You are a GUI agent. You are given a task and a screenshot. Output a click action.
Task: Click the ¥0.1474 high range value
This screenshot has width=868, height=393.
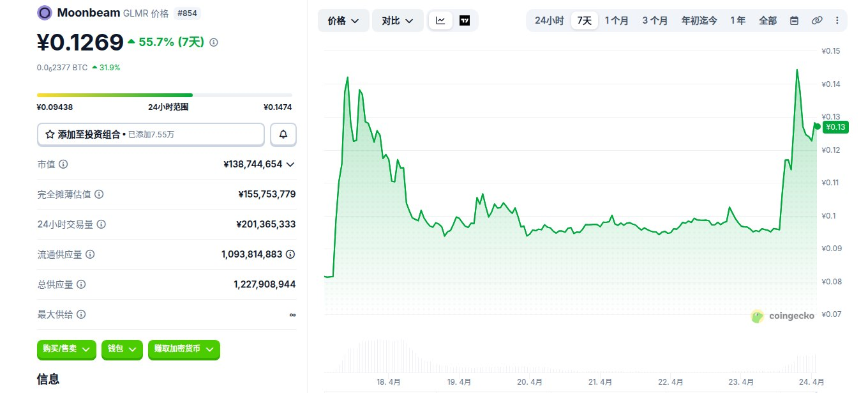click(x=278, y=107)
